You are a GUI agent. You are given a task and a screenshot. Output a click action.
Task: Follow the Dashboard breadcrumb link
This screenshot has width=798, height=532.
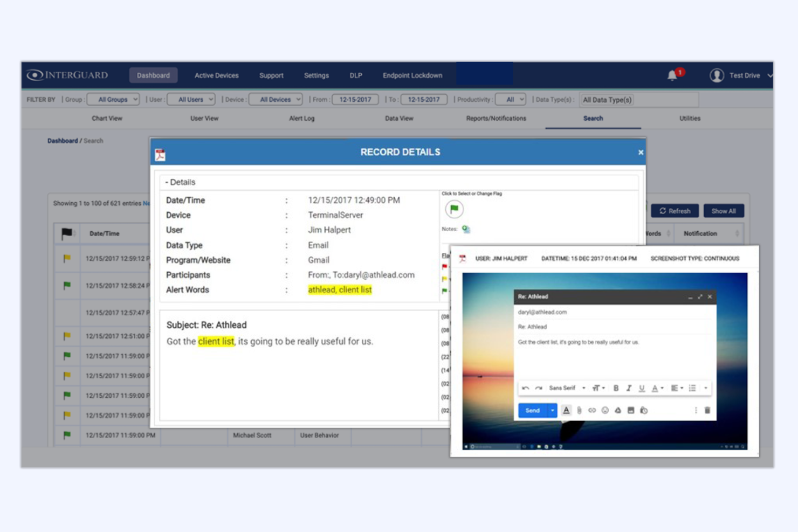click(x=63, y=141)
